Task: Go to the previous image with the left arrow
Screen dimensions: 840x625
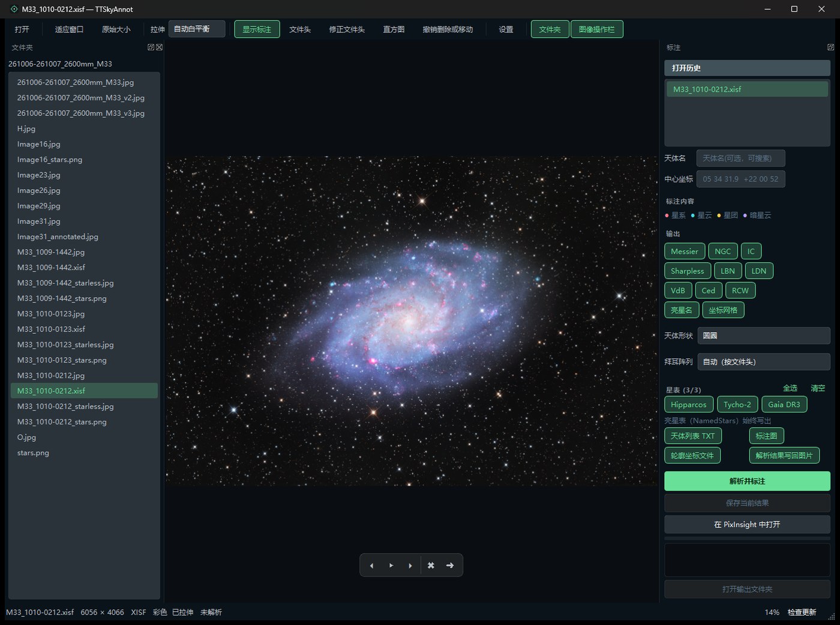Action: [x=371, y=566]
